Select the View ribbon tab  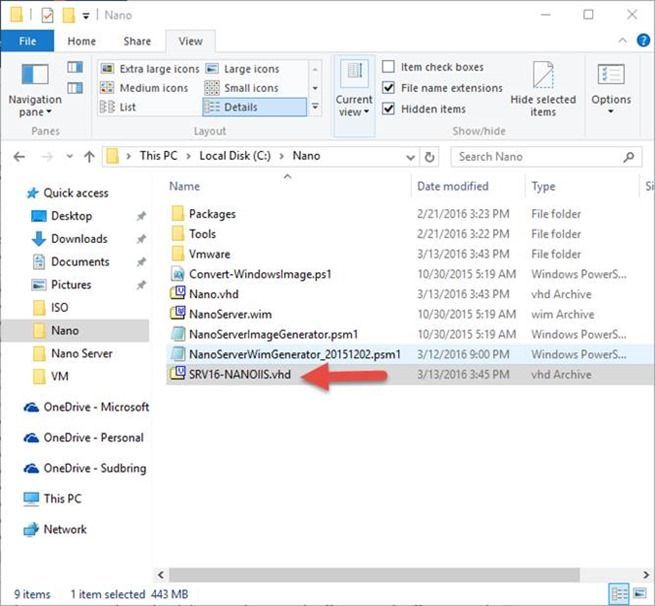pyautogui.click(x=190, y=41)
